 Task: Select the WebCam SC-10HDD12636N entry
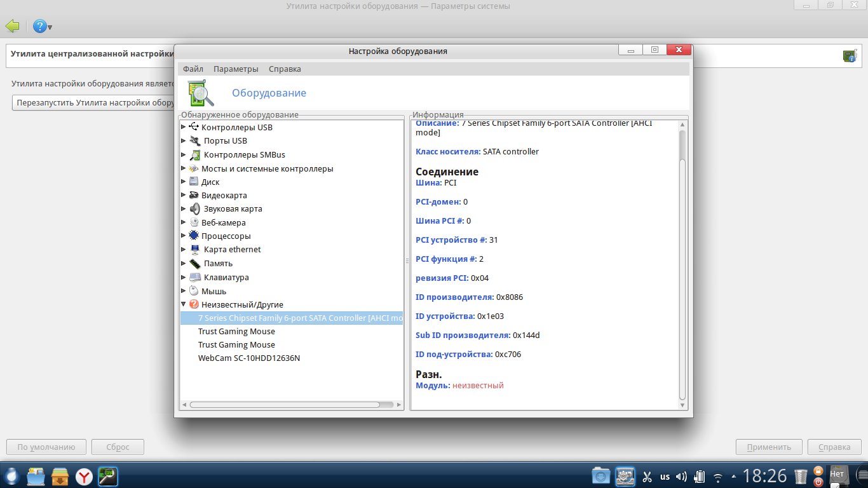pyautogui.click(x=249, y=358)
